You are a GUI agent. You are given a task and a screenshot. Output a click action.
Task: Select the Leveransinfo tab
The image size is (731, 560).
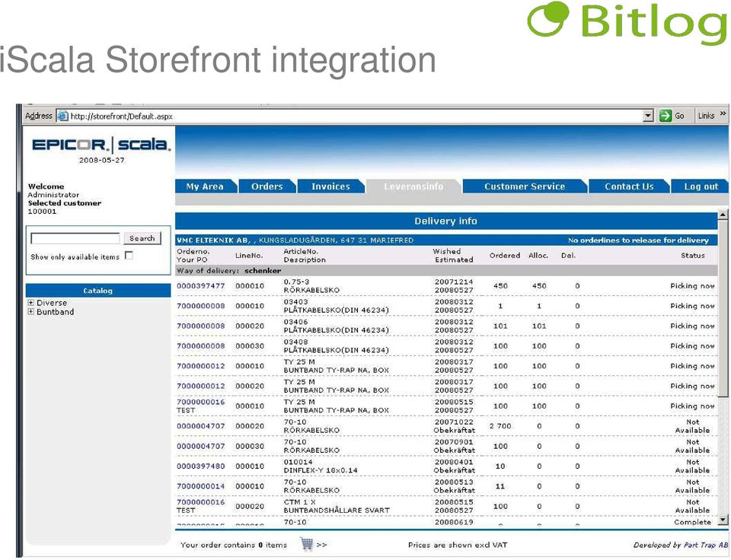413,186
